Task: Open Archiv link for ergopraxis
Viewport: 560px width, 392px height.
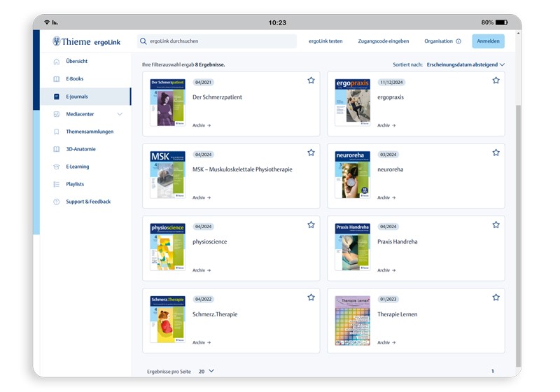Action: tap(386, 125)
